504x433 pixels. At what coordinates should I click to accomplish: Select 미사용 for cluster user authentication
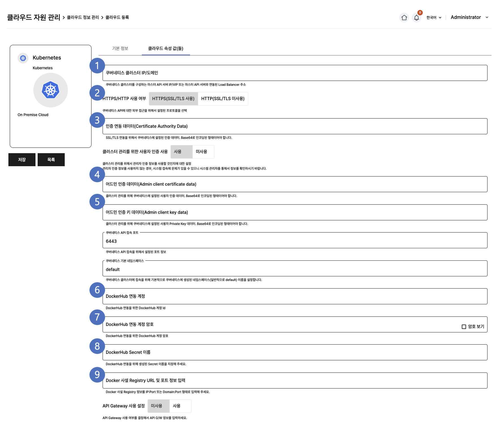[x=202, y=152]
